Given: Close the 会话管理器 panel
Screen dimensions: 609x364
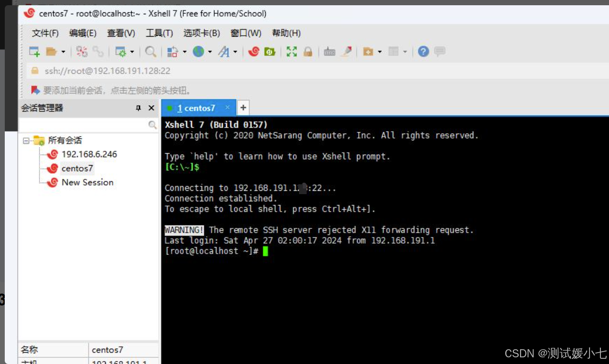Looking at the screenshot, I should pyautogui.click(x=151, y=108).
